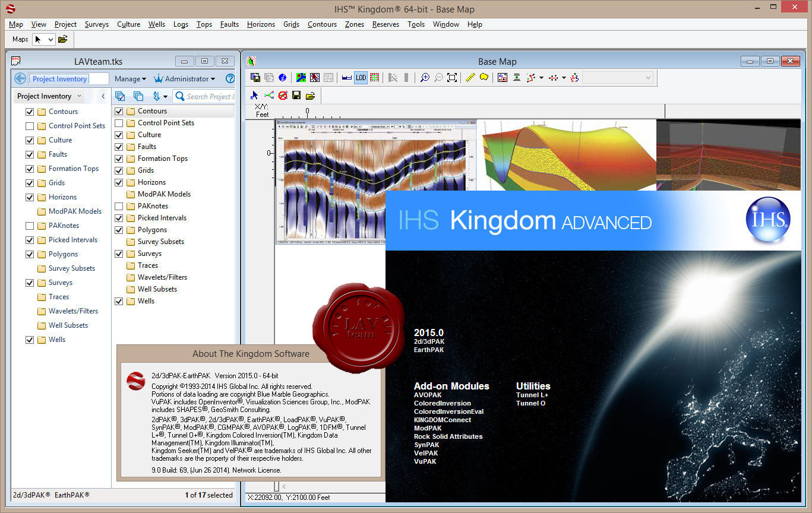Open the Map menu

click(x=16, y=24)
